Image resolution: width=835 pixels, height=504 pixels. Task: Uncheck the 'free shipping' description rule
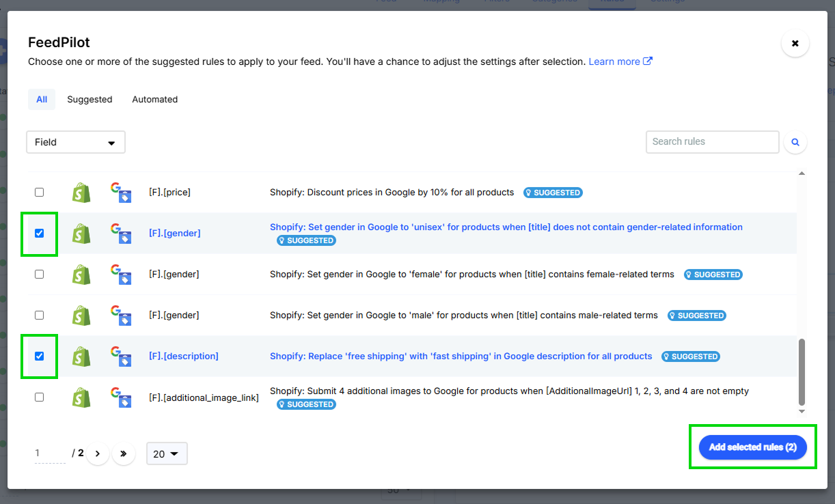coord(39,356)
